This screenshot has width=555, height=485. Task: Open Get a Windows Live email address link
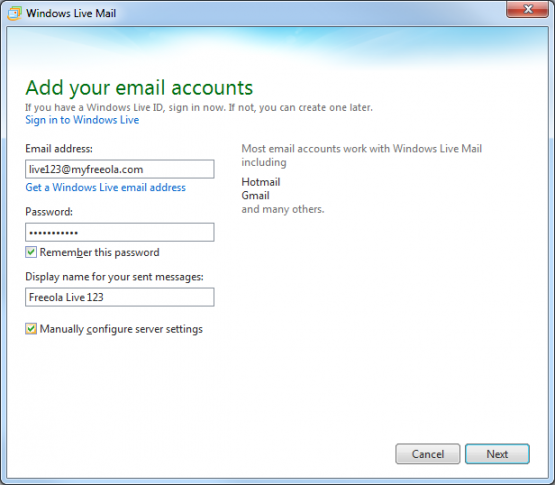[105, 187]
